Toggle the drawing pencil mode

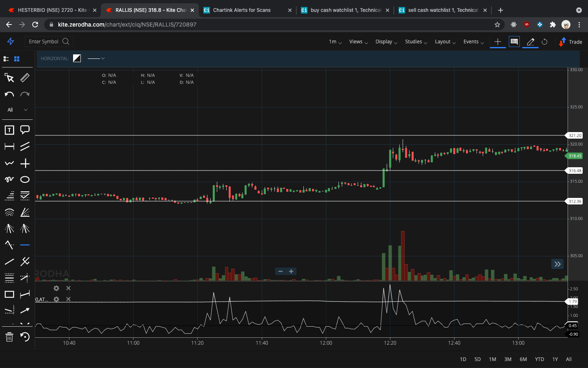[530, 42]
